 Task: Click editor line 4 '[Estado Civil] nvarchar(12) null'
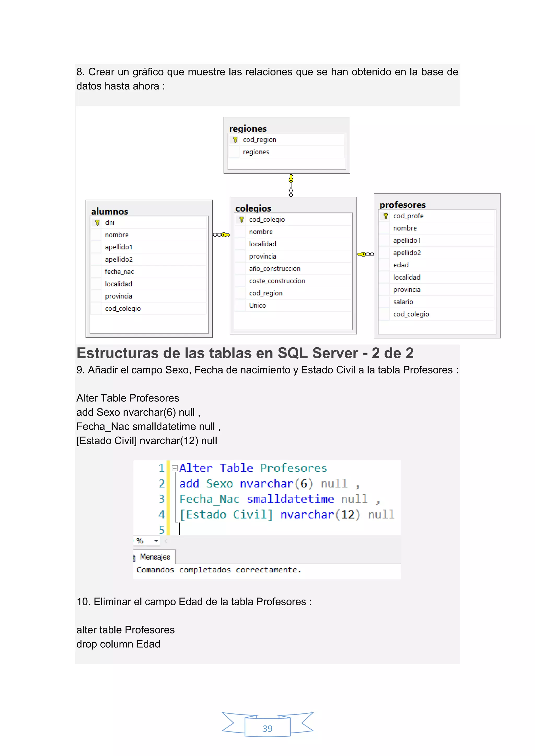pyautogui.click(x=287, y=515)
